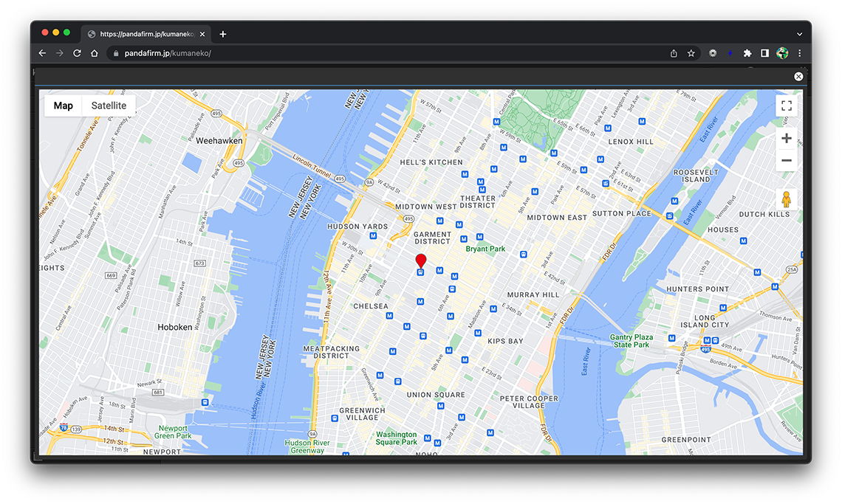Toggle fullscreen view of the map

coord(786,106)
